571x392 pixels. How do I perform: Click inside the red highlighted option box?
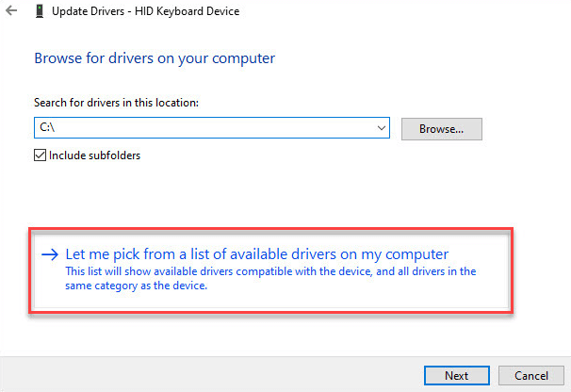(271, 270)
